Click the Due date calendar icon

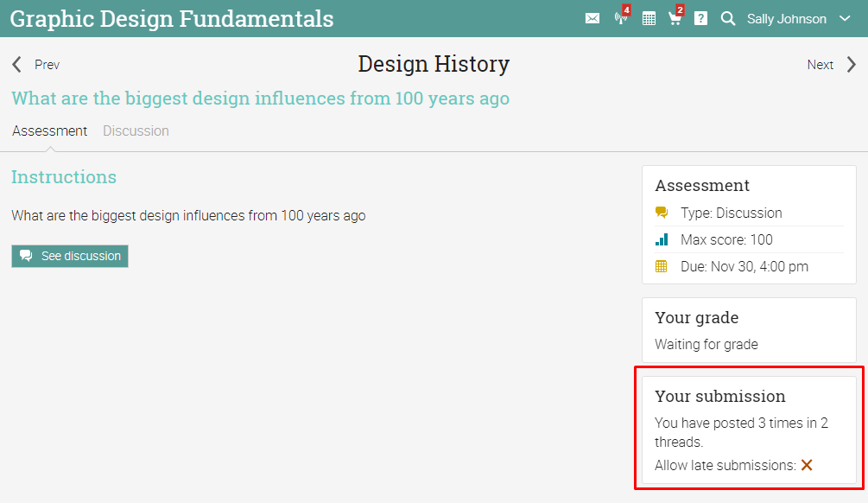click(x=662, y=266)
